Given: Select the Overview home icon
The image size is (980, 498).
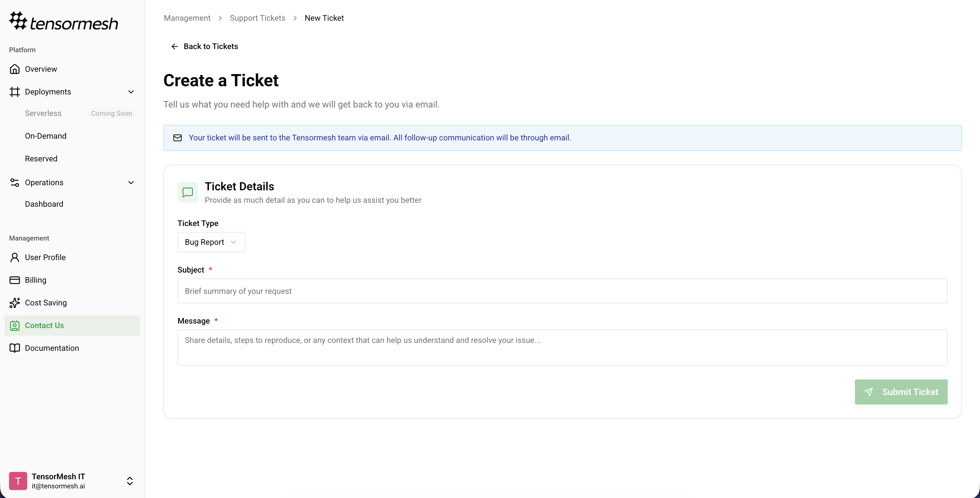Looking at the screenshot, I should 15,69.
